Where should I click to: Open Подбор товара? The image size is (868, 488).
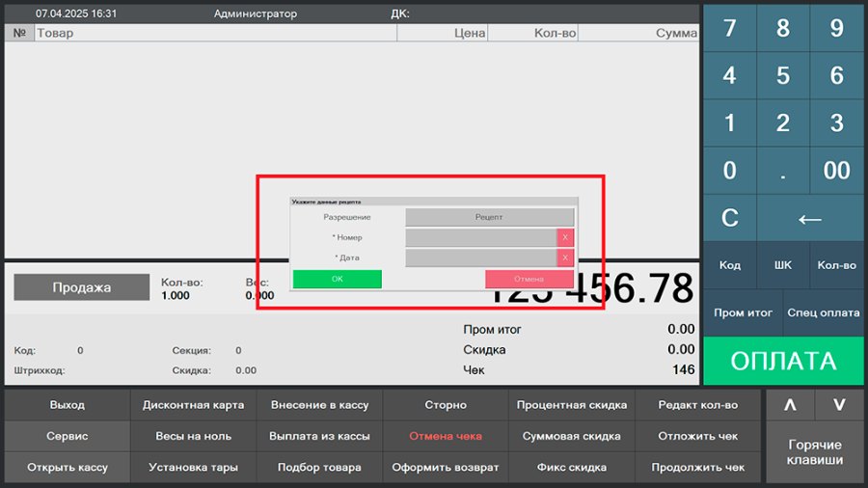pos(319,468)
